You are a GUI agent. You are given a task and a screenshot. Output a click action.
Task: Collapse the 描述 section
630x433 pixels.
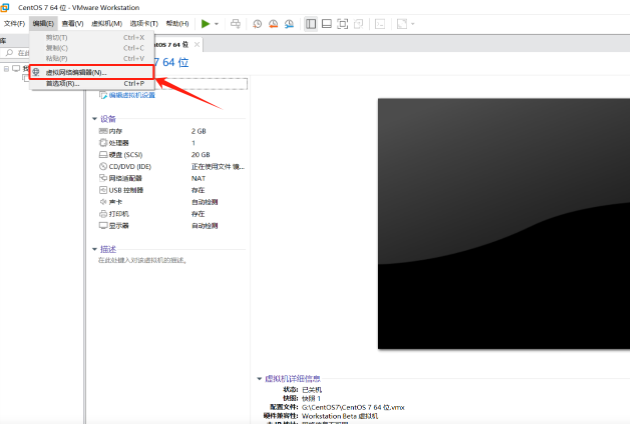click(x=95, y=249)
